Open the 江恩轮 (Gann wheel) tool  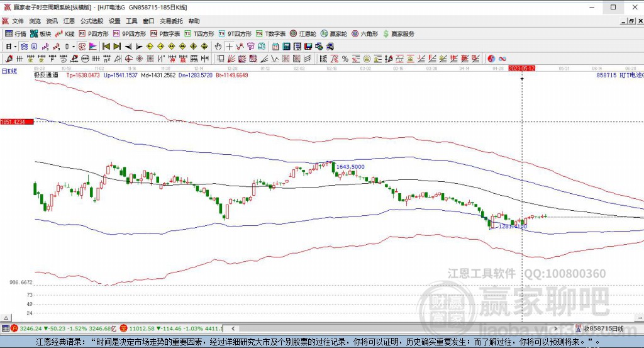pos(303,34)
